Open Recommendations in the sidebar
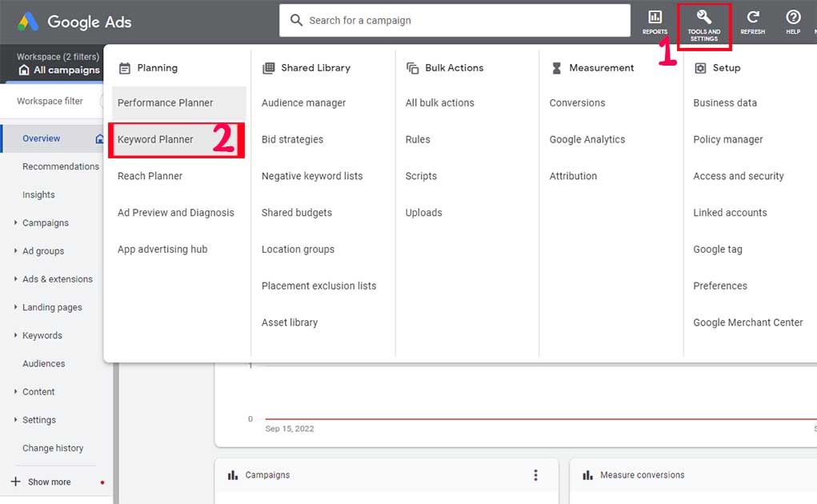Image resolution: width=817 pixels, height=504 pixels. click(61, 166)
